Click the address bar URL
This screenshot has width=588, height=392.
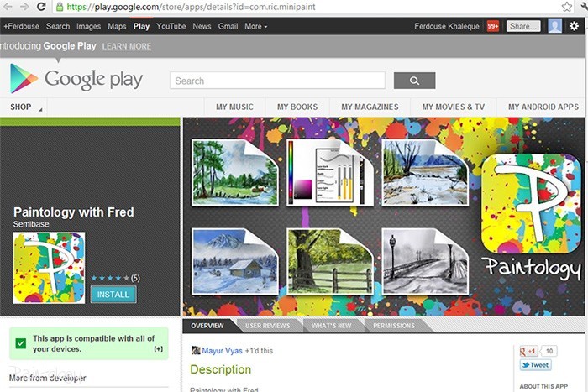coord(192,7)
